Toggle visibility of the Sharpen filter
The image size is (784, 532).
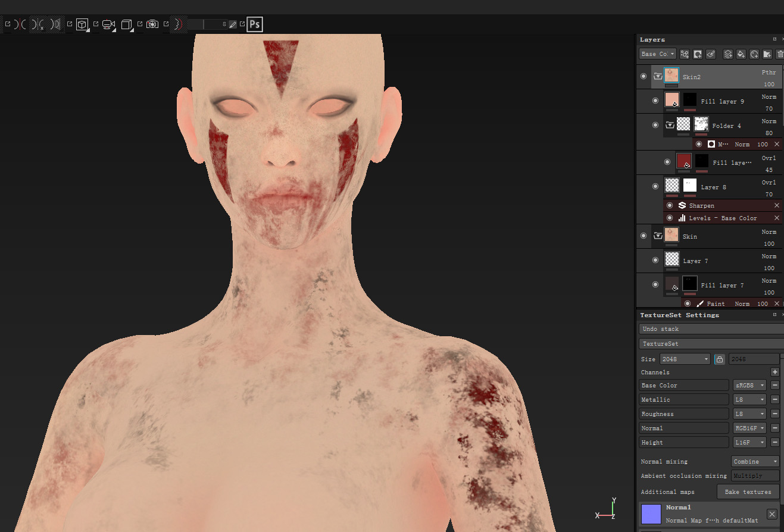[670, 205]
